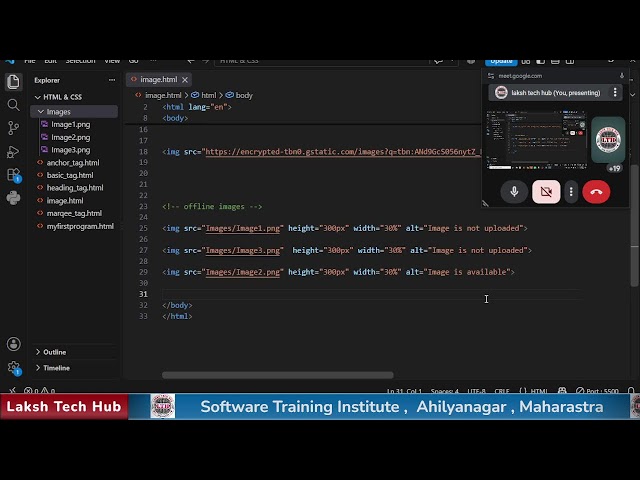
Task: Click the <html lang="en"> sticky line
Action: [x=197, y=107]
